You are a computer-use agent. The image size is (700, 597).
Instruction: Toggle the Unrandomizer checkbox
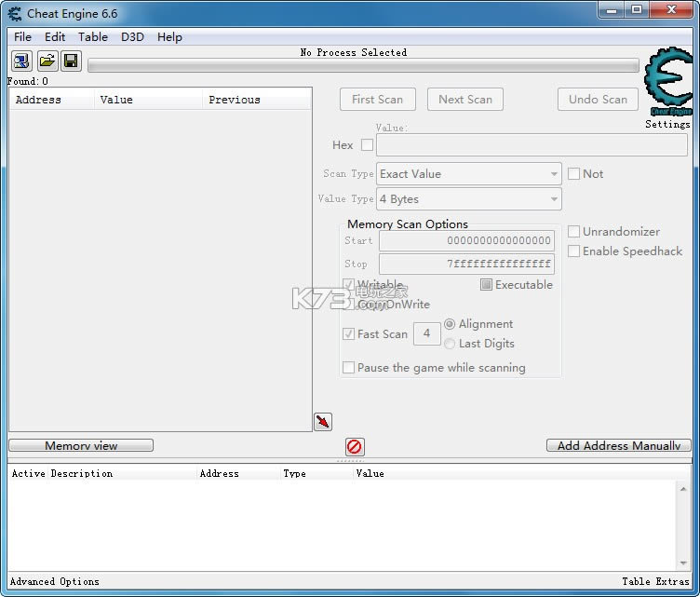pos(573,231)
